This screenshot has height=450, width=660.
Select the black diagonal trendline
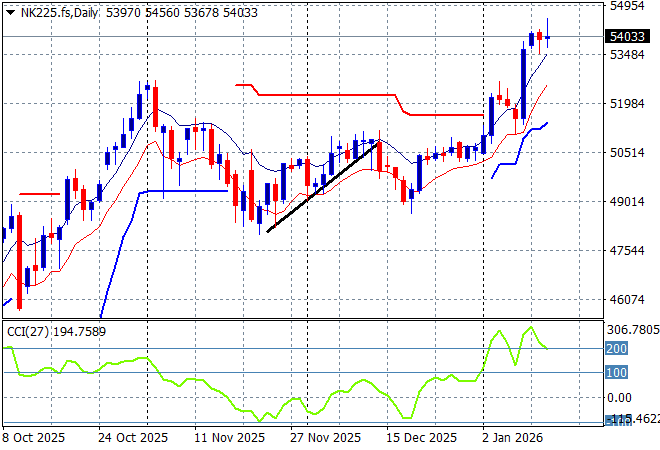322,187
